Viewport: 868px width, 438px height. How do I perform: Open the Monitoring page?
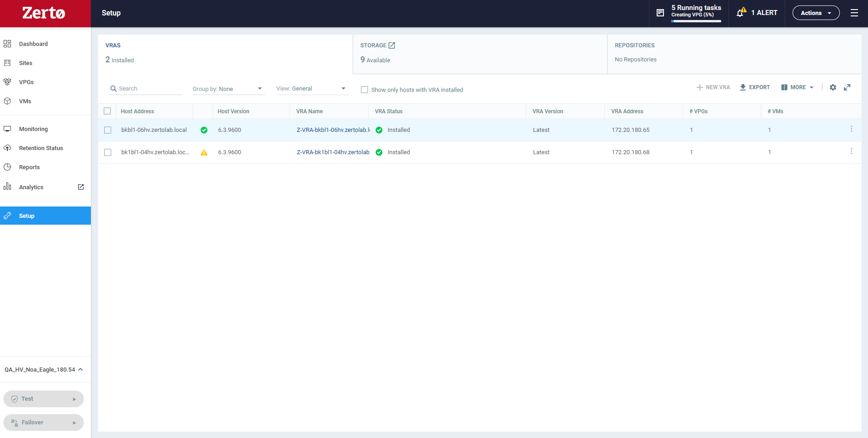click(33, 129)
